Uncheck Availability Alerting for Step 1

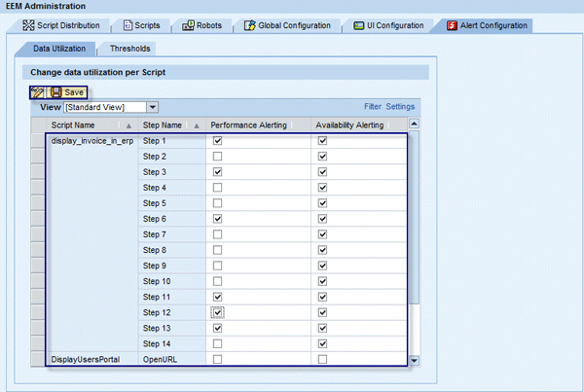[322, 141]
